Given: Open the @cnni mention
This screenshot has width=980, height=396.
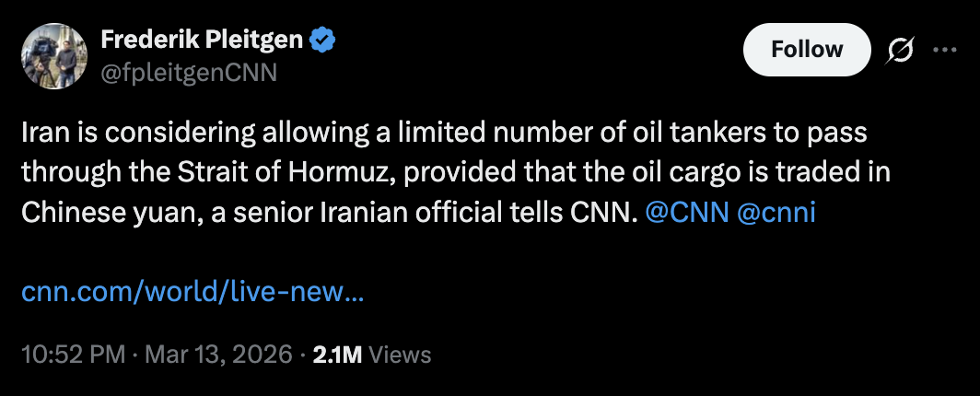Looking at the screenshot, I should (x=776, y=213).
